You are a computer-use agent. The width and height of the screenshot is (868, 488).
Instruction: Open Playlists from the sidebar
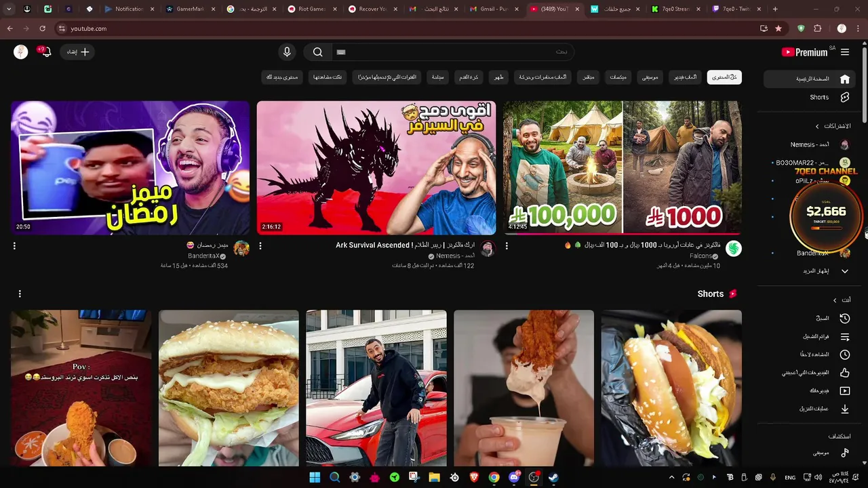[810, 337]
